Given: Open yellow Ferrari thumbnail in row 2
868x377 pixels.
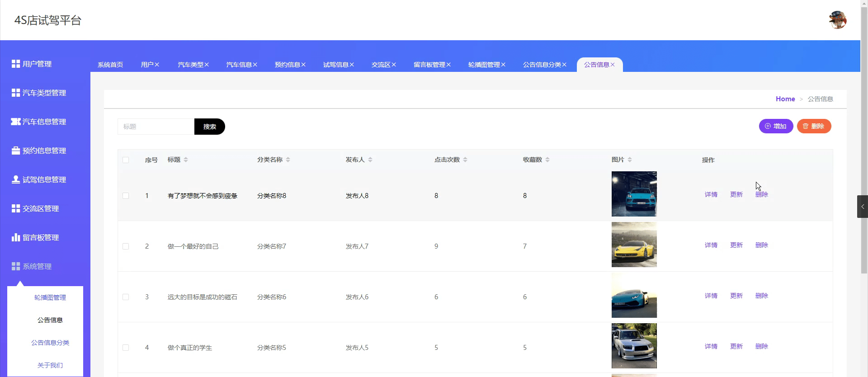Looking at the screenshot, I should pos(634,245).
